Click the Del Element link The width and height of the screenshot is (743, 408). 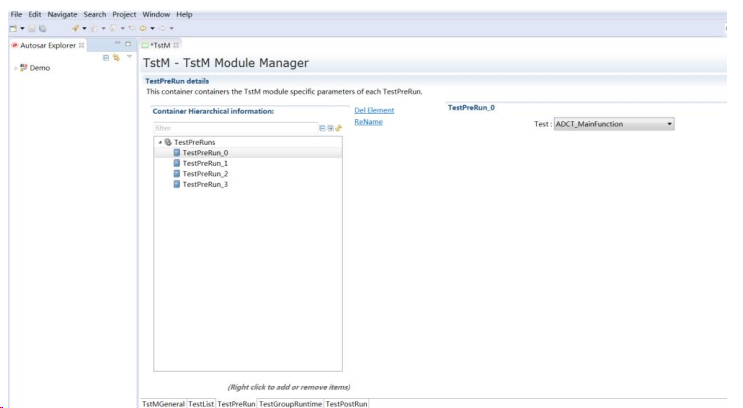(374, 110)
